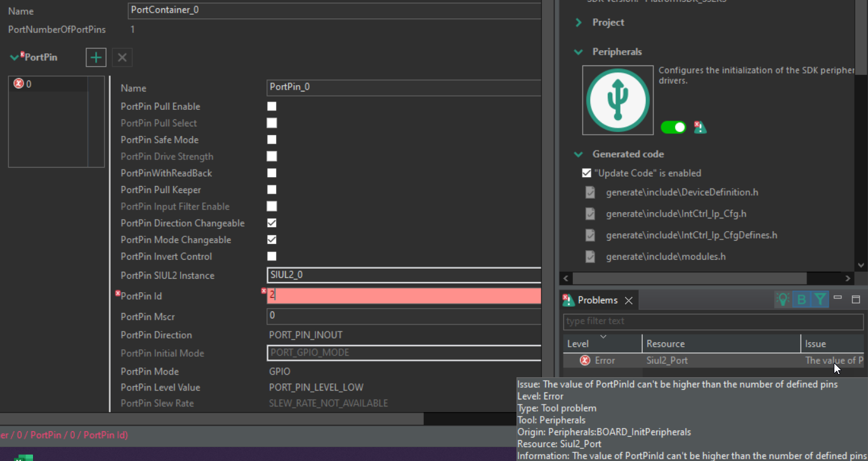The height and width of the screenshot is (461, 868).
Task: Click the lightbulb icon in the Problems toolbar
Action: tap(783, 300)
